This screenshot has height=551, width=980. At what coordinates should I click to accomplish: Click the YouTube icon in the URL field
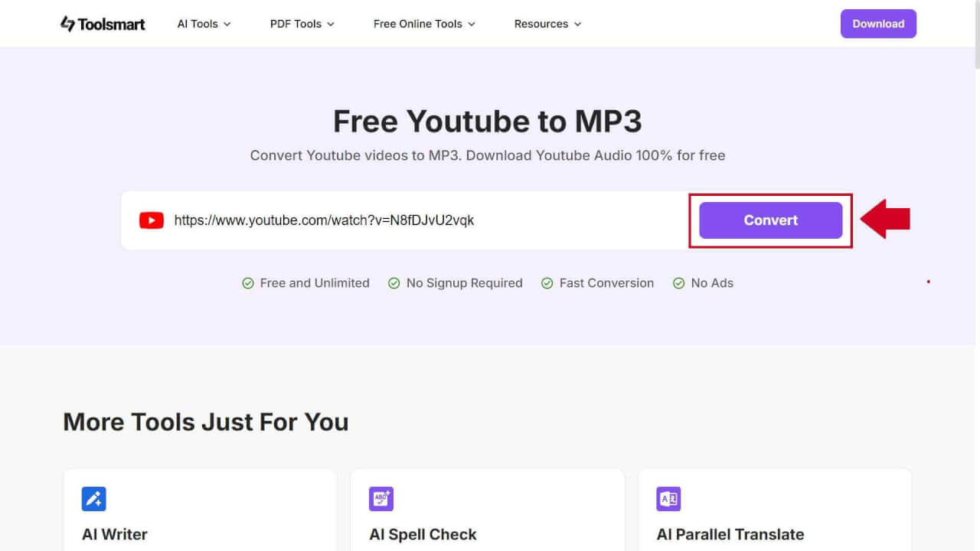pos(152,220)
